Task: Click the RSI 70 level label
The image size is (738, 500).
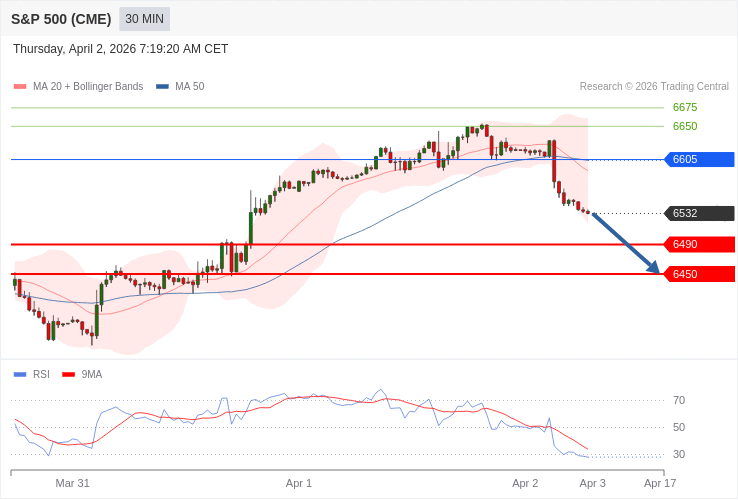Action: tap(679, 400)
